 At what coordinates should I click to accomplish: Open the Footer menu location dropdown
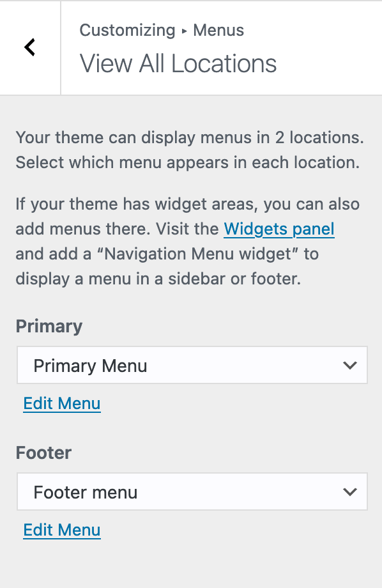tap(192, 491)
